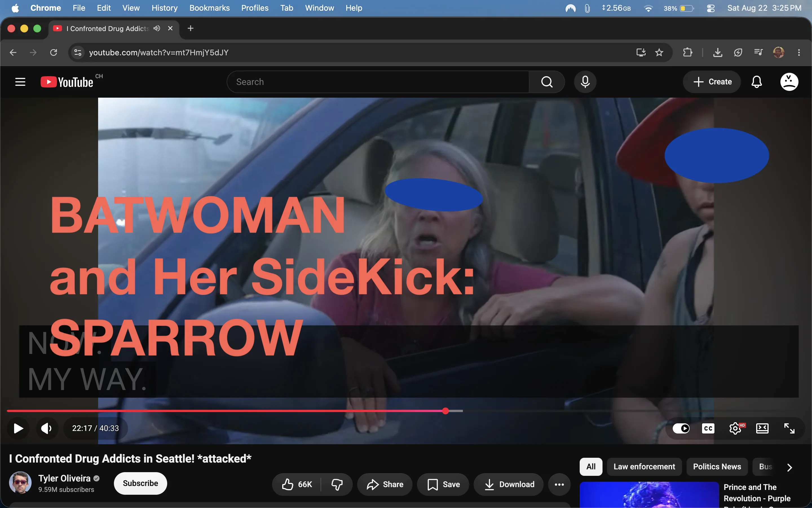The image size is (812, 508).
Task: Open the File menu
Action: coord(79,8)
